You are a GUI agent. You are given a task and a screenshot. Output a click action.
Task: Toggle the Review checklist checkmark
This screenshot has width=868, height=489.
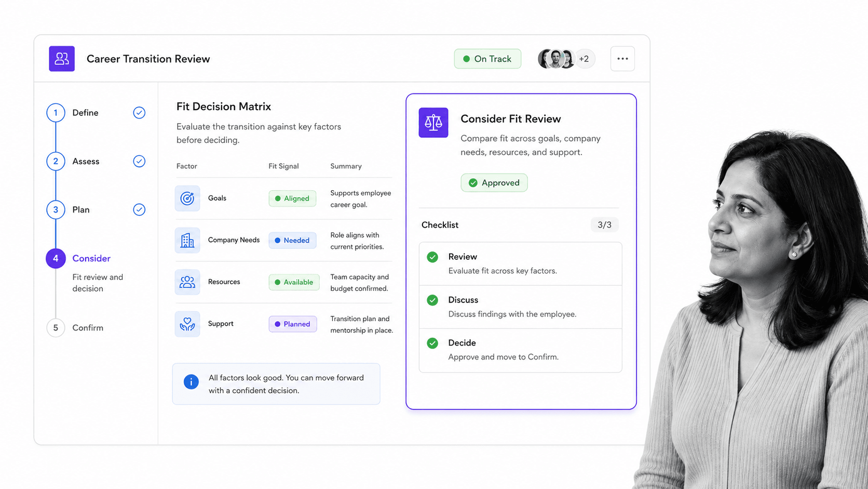432,257
